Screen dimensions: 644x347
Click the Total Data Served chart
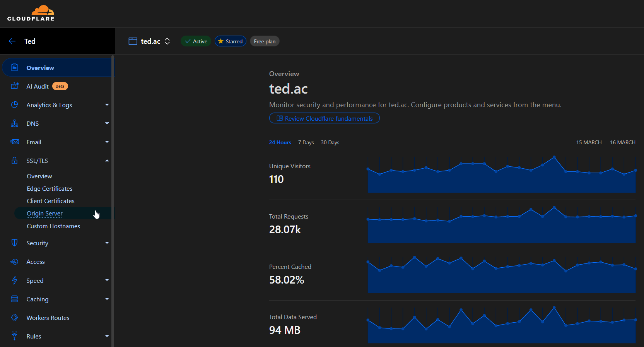[501, 325]
